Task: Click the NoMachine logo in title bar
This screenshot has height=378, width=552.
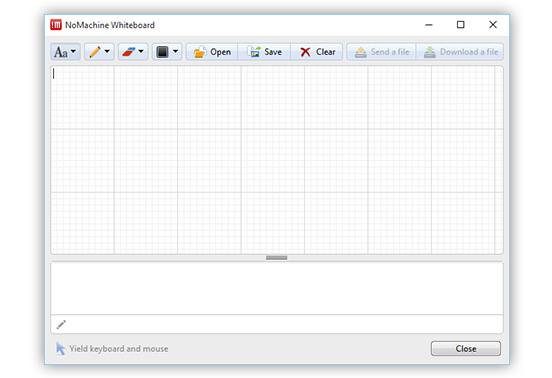Action: pyautogui.click(x=56, y=25)
